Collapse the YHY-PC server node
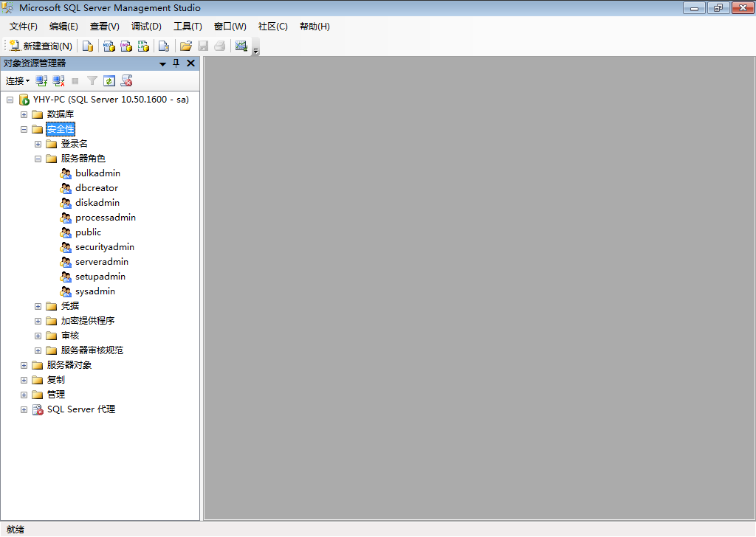 pos(10,100)
